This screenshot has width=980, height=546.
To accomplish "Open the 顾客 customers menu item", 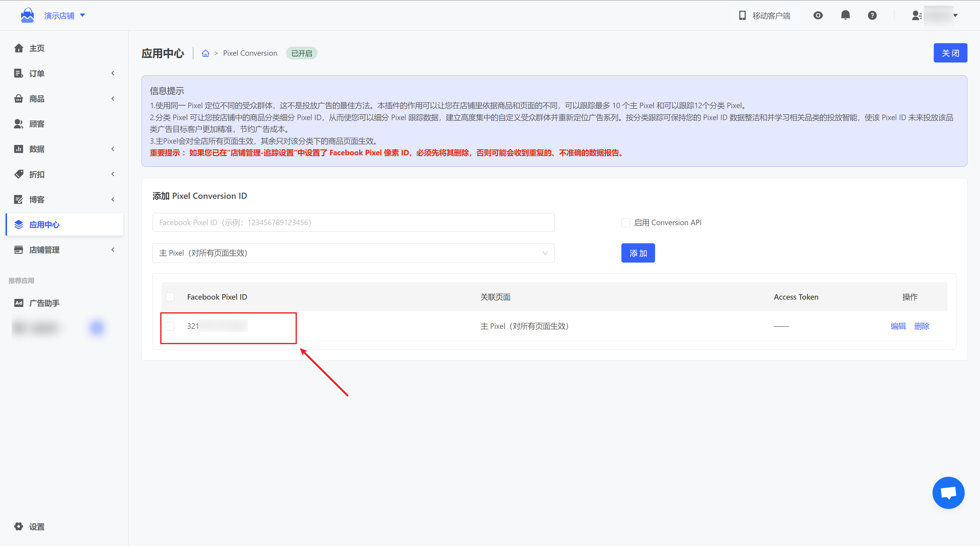I will (64, 124).
